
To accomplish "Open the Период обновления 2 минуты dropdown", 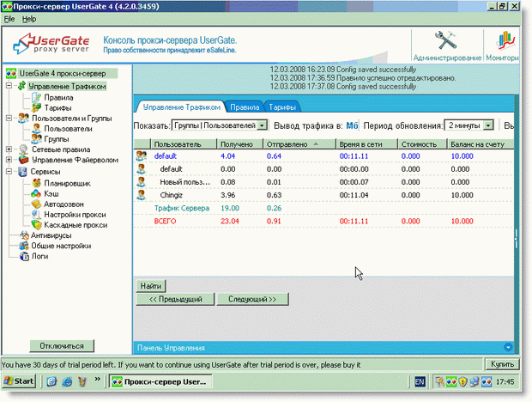I will pos(488,125).
